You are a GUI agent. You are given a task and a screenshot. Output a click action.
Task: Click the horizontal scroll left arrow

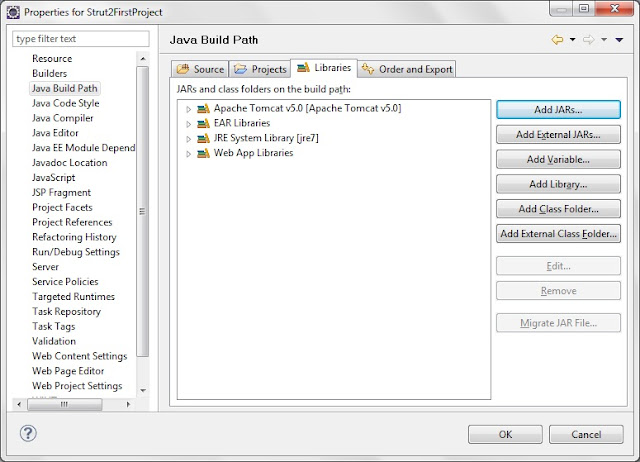19,404
